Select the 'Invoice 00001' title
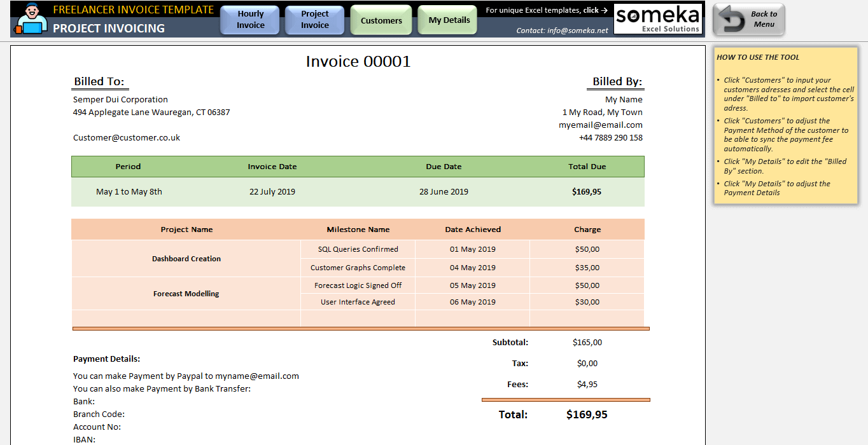The height and width of the screenshot is (445, 868). 358,62
